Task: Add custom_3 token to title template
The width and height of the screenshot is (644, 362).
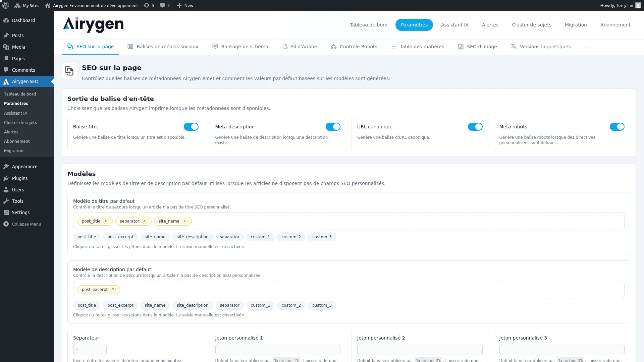Action: [322, 237]
